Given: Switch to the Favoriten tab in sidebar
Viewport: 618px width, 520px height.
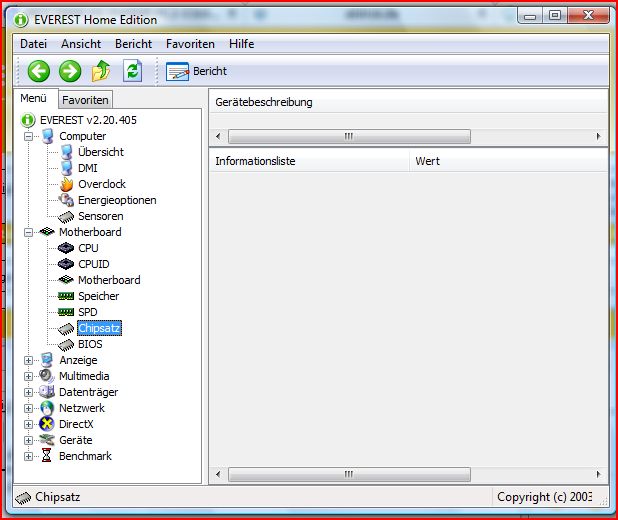Looking at the screenshot, I should 85,100.
